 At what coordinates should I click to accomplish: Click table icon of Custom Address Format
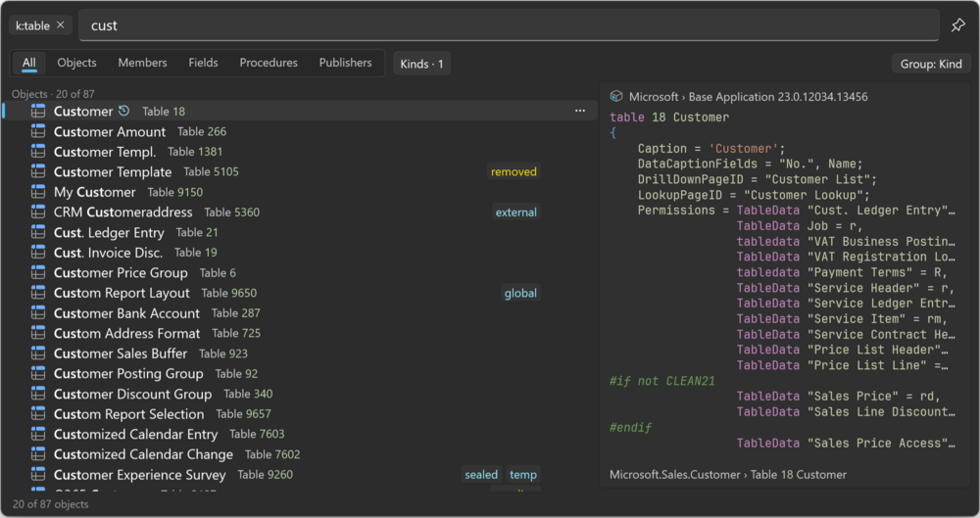[38, 333]
